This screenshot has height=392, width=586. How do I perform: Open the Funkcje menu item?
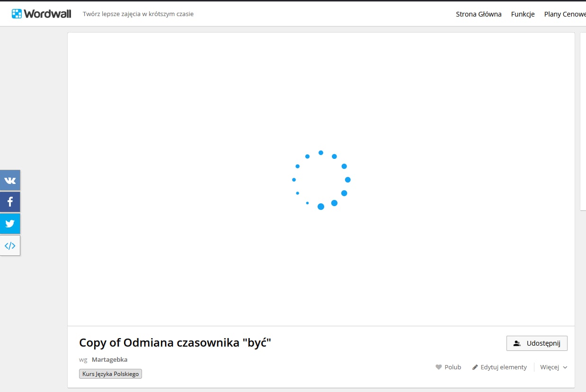click(x=523, y=14)
